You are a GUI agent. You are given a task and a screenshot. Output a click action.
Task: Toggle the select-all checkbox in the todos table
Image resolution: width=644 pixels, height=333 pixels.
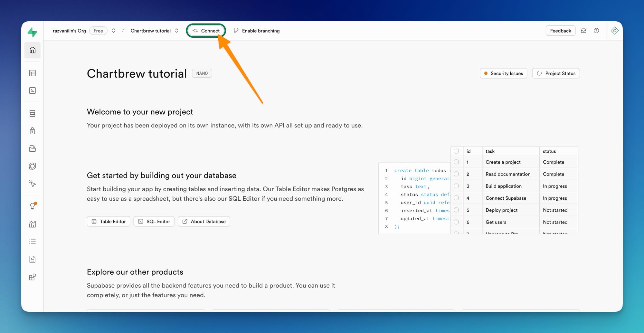456,151
